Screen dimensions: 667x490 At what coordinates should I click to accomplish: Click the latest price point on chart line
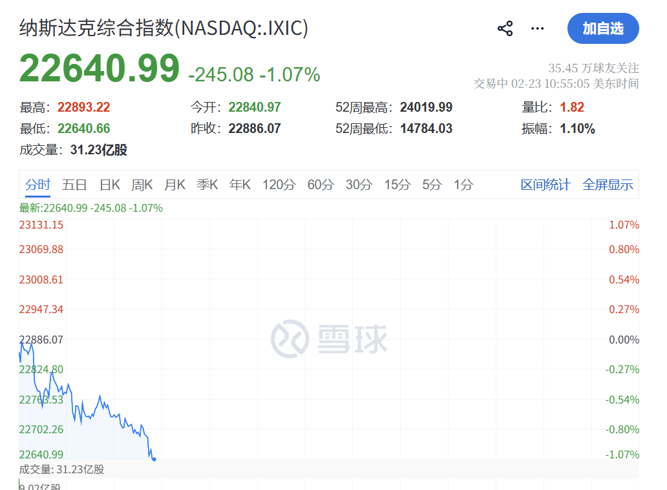point(154,459)
